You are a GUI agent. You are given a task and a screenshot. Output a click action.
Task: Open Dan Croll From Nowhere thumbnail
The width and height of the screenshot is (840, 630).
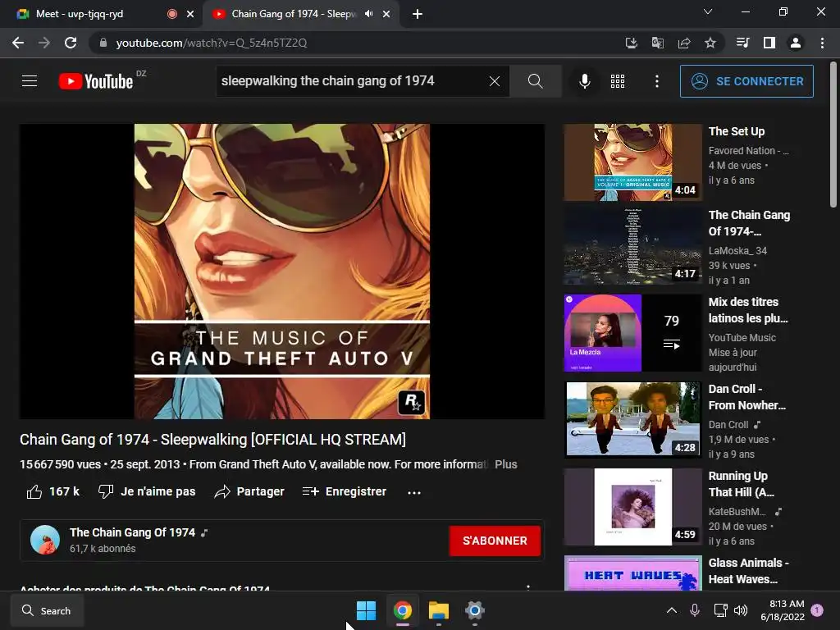(632, 419)
